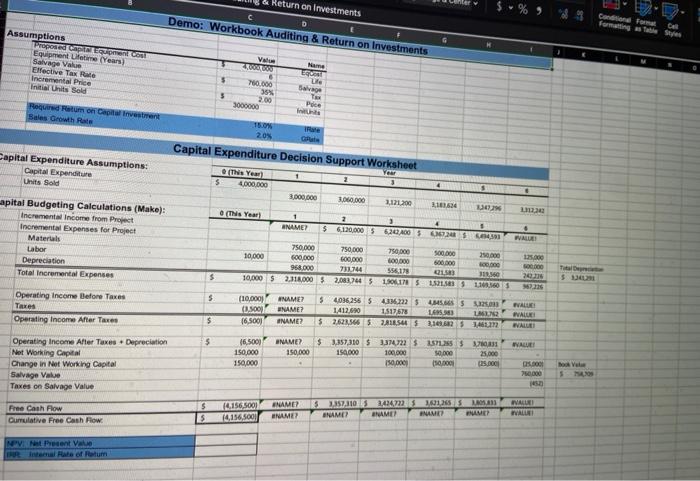Select 'NPV: Net Present Value' cell

tap(100, 442)
